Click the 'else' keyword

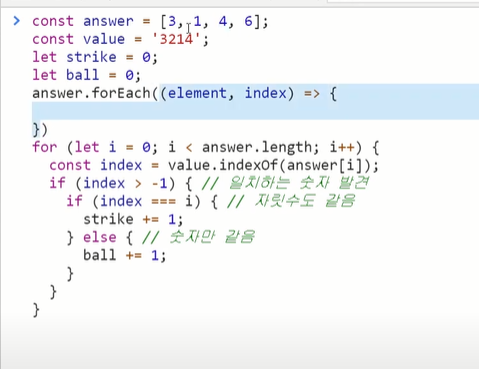100,237
